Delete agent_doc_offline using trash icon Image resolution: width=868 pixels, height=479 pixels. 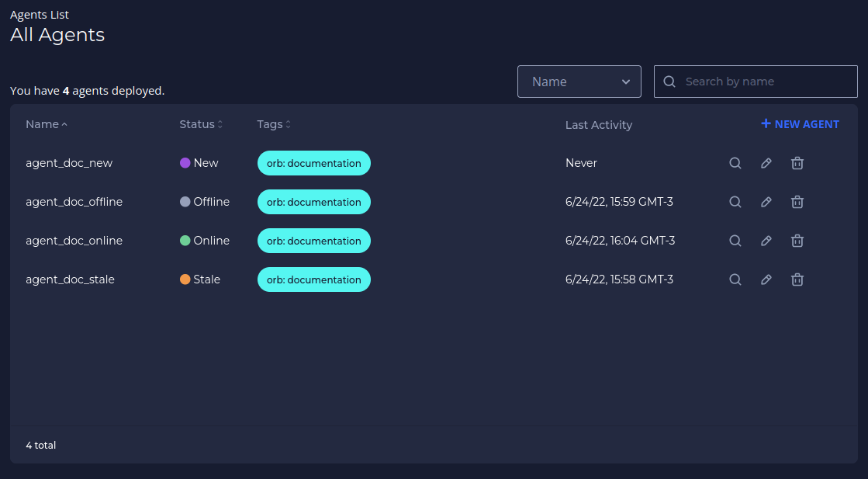[x=797, y=202]
